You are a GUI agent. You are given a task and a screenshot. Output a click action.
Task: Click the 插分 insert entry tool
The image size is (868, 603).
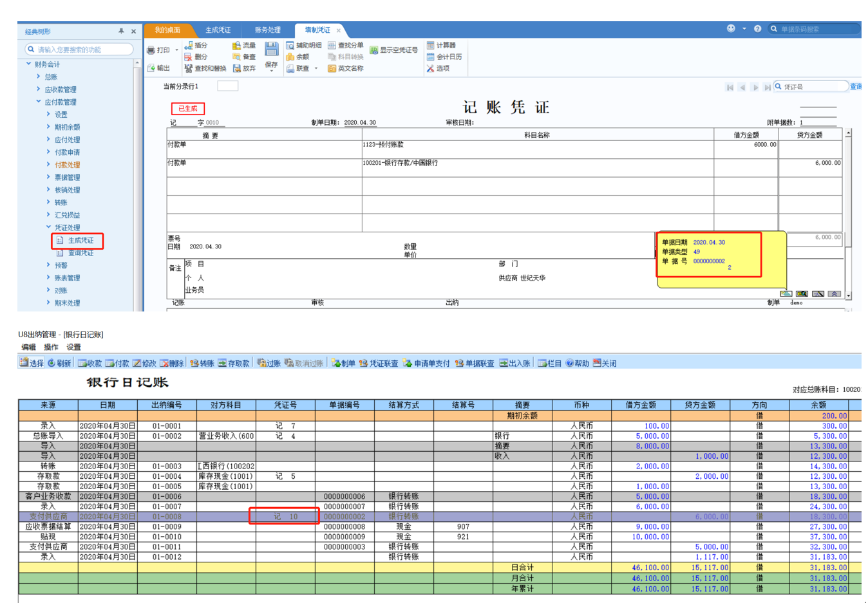pos(196,45)
